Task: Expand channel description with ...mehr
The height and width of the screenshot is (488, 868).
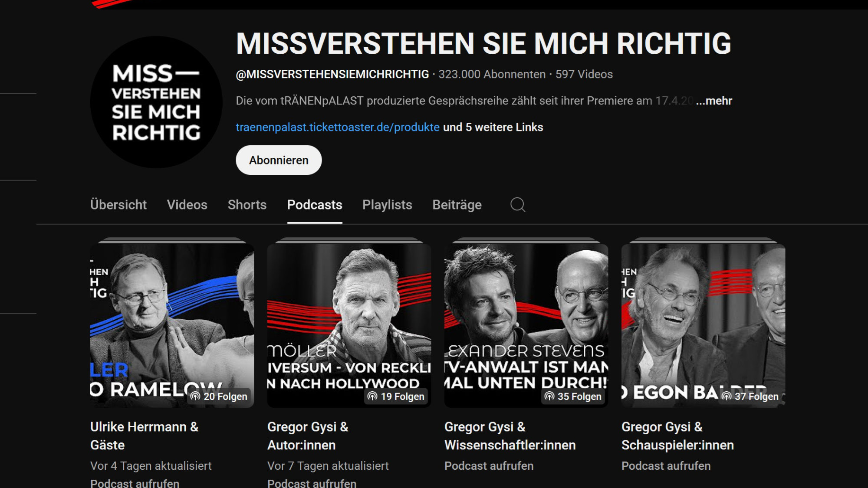Action: coord(714,101)
